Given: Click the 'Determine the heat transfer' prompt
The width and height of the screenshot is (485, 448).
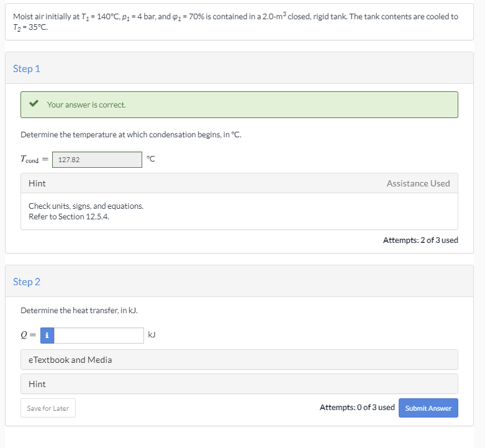Looking at the screenshot, I should click(x=75, y=310).
